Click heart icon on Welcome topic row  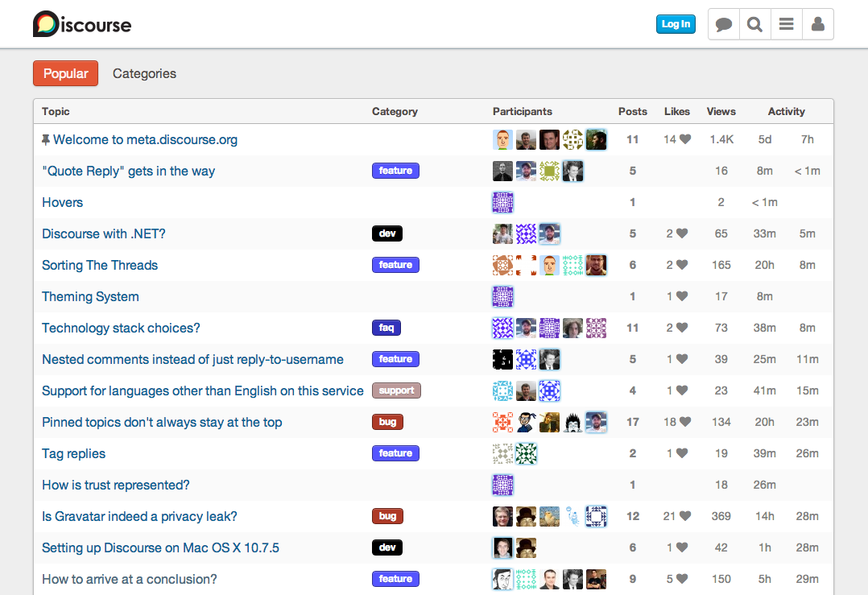point(685,139)
